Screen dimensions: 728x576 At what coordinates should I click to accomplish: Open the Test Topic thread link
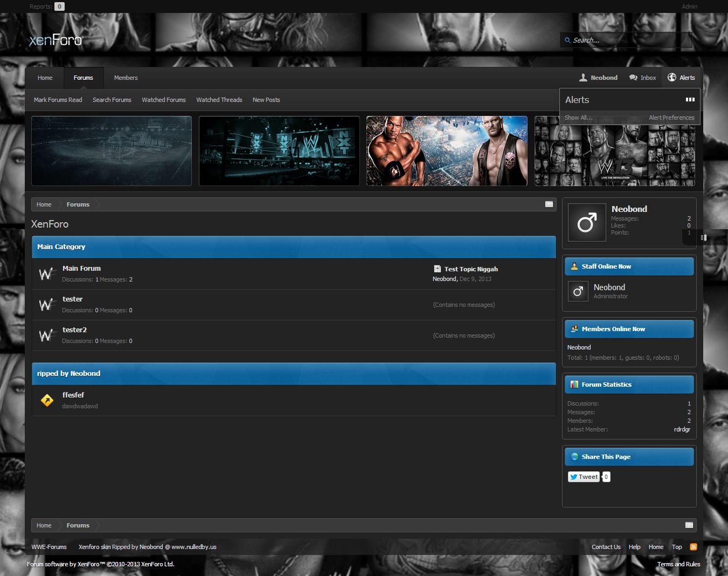[x=470, y=269]
